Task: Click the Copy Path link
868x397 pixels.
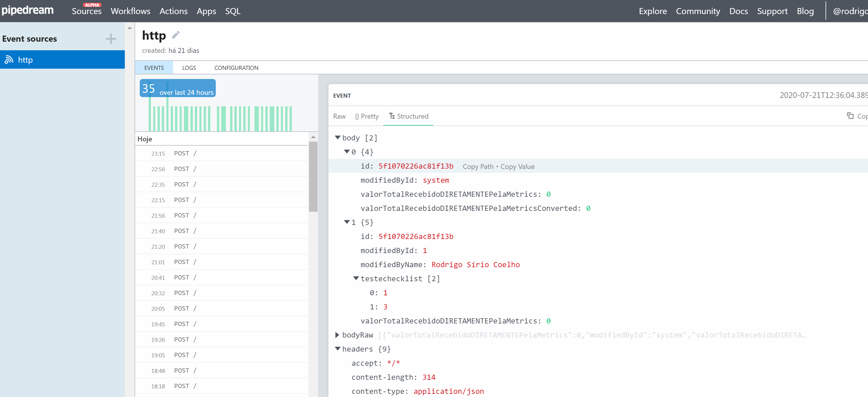Action: 477,166
